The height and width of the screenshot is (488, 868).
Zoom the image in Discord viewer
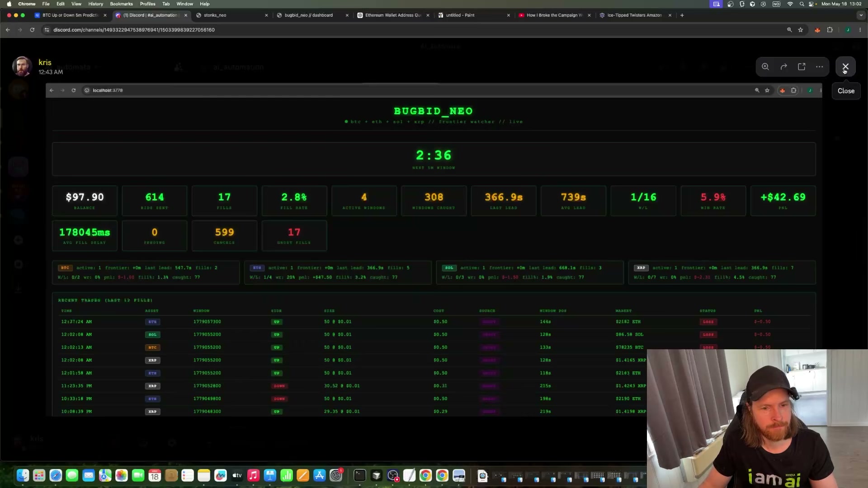click(x=765, y=66)
